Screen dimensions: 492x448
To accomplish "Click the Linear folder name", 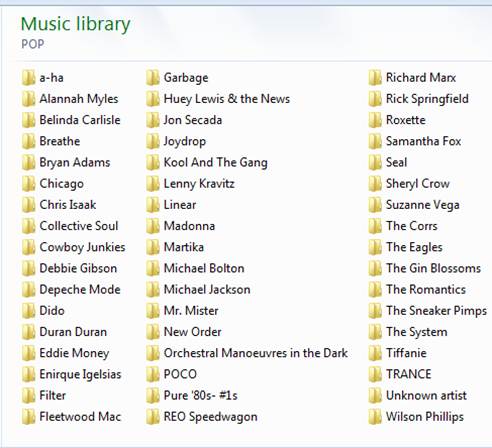I will (x=180, y=205).
